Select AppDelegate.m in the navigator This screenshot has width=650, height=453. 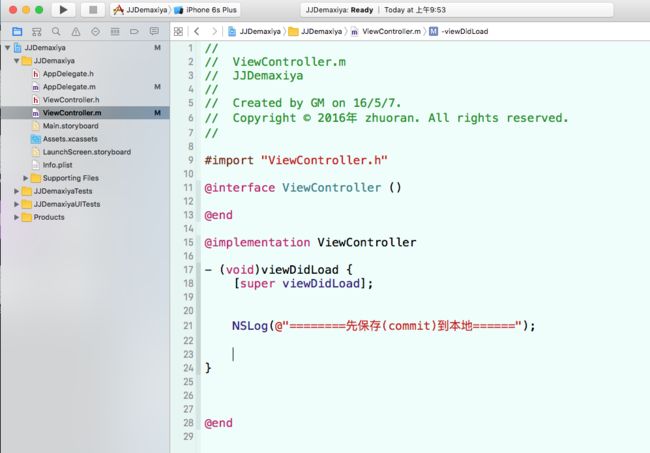pos(85,87)
